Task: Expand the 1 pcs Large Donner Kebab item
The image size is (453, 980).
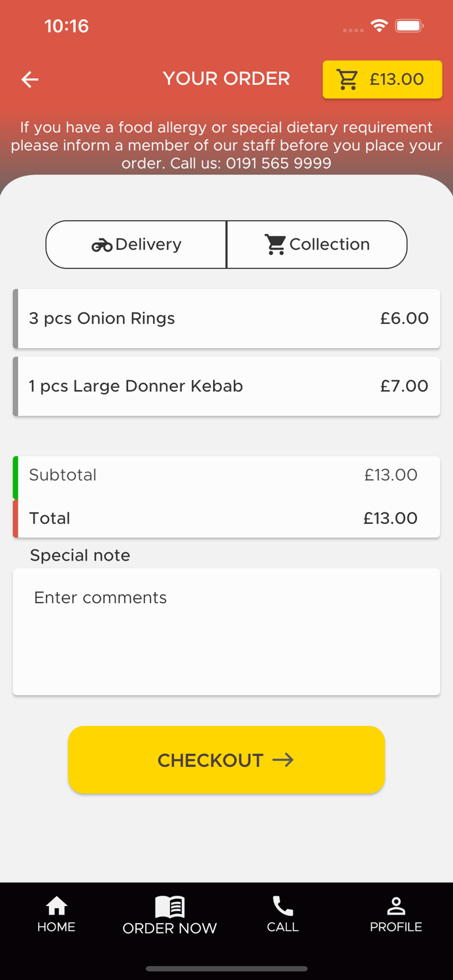Action: 226,386
